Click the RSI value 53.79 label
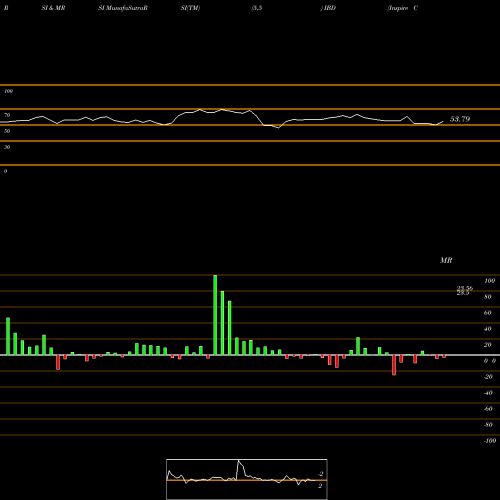The width and height of the screenshot is (500, 500). tap(460, 119)
